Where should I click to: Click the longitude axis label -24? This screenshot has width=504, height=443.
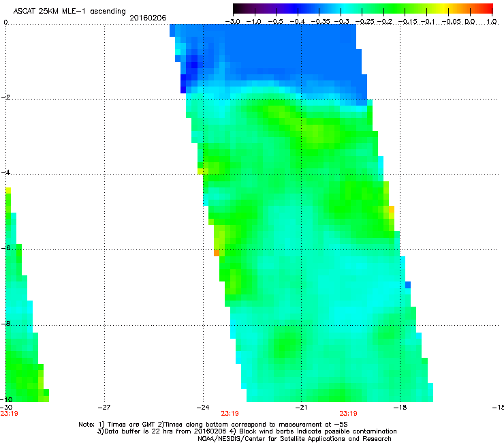203,407
